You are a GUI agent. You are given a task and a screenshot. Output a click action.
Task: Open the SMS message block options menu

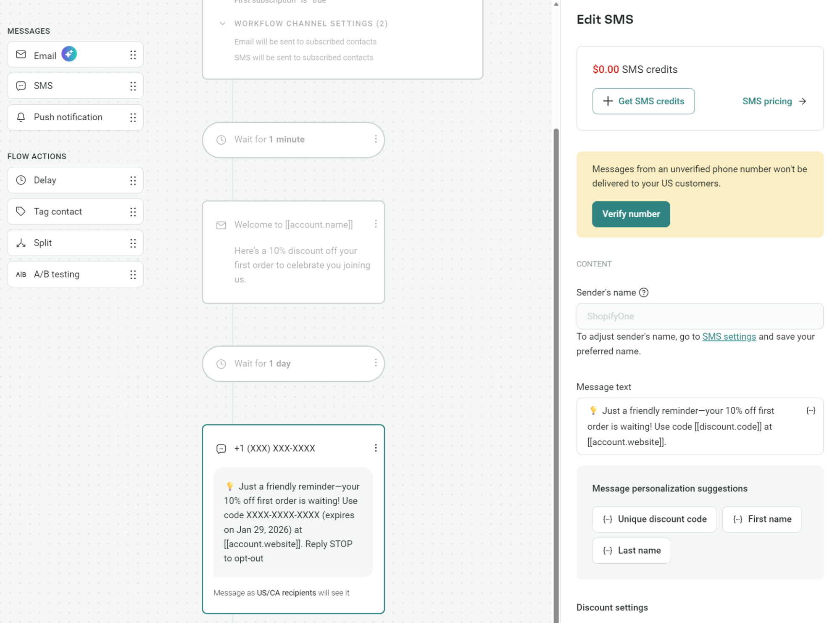pyautogui.click(x=375, y=448)
